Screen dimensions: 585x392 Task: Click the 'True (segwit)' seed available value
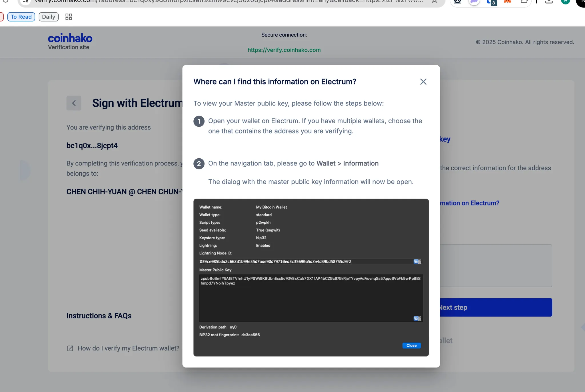(x=268, y=230)
